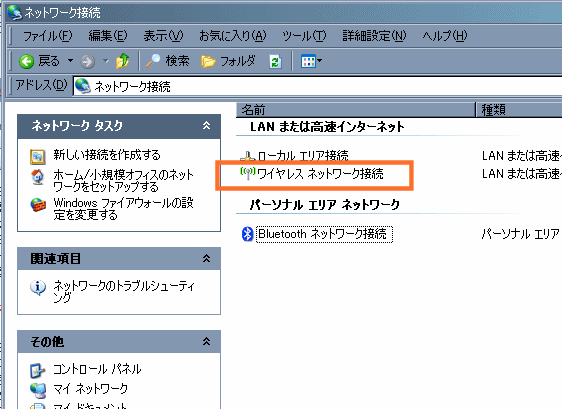Click the My Network Places icon
This screenshot has width=562, height=409.
point(38,390)
